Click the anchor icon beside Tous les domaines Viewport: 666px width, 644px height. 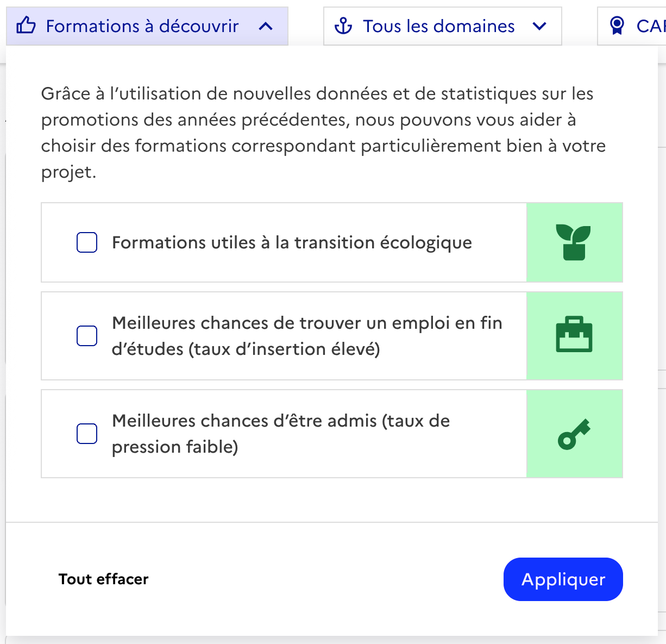[x=343, y=26]
